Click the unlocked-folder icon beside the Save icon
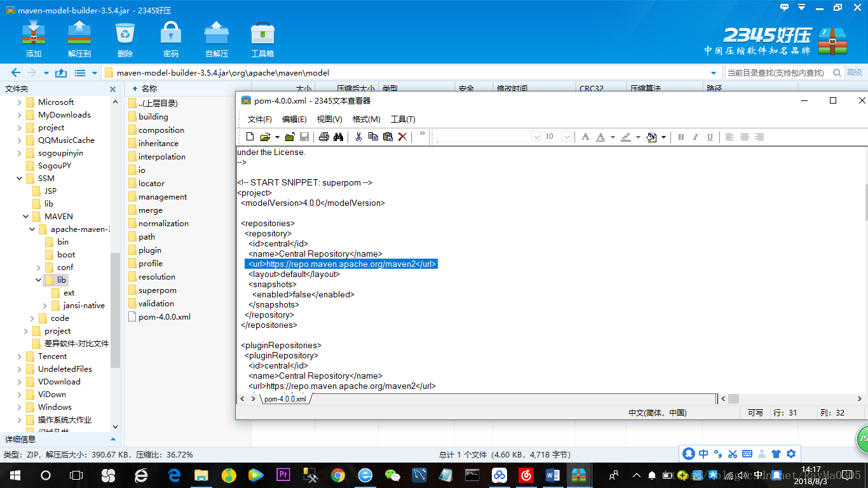The width and height of the screenshot is (868, 488). pos(290,137)
